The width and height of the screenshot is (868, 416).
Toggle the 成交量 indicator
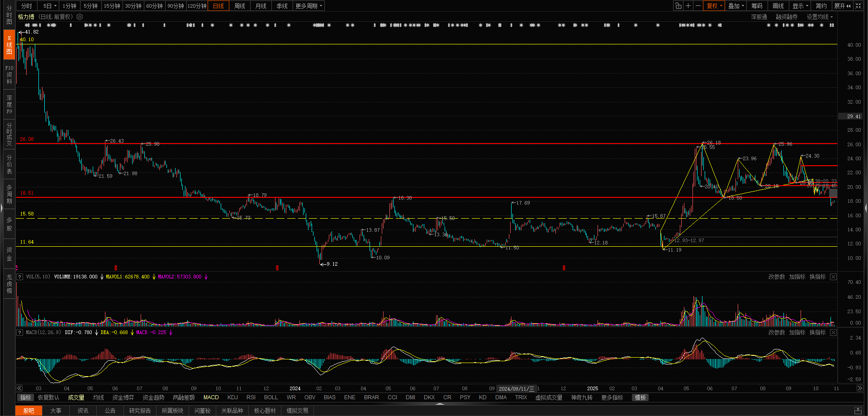76,397
